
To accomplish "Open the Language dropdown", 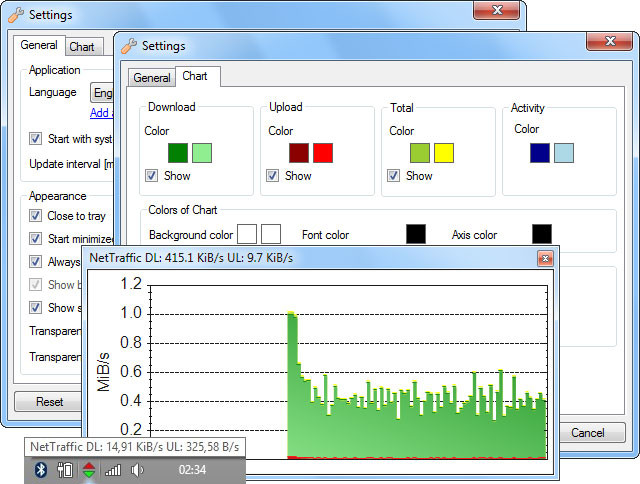I will click(102, 92).
